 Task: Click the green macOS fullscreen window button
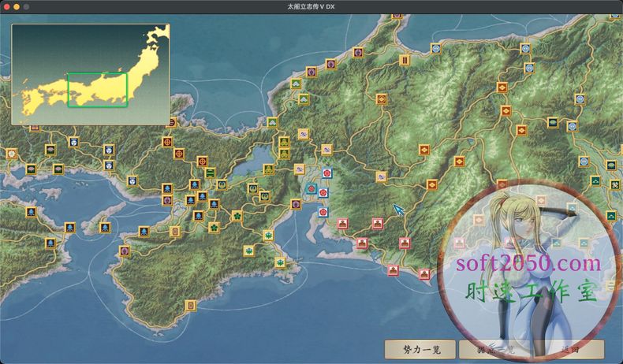coord(26,6)
